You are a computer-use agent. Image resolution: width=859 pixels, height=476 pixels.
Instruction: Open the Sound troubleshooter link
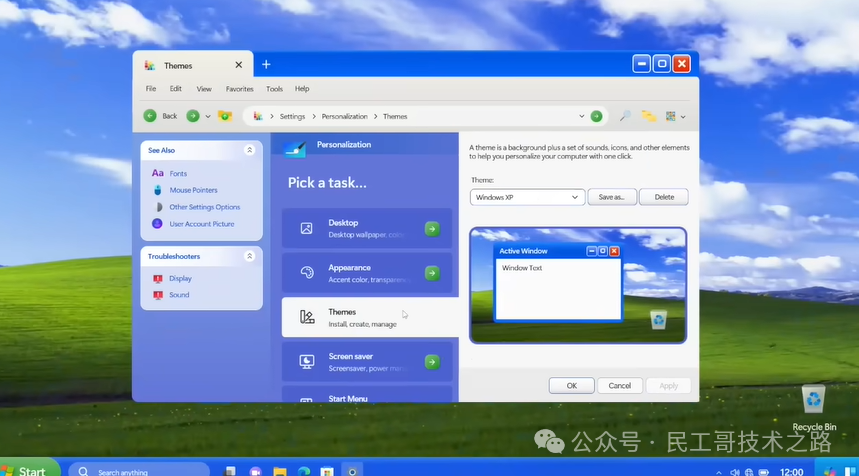coord(179,295)
